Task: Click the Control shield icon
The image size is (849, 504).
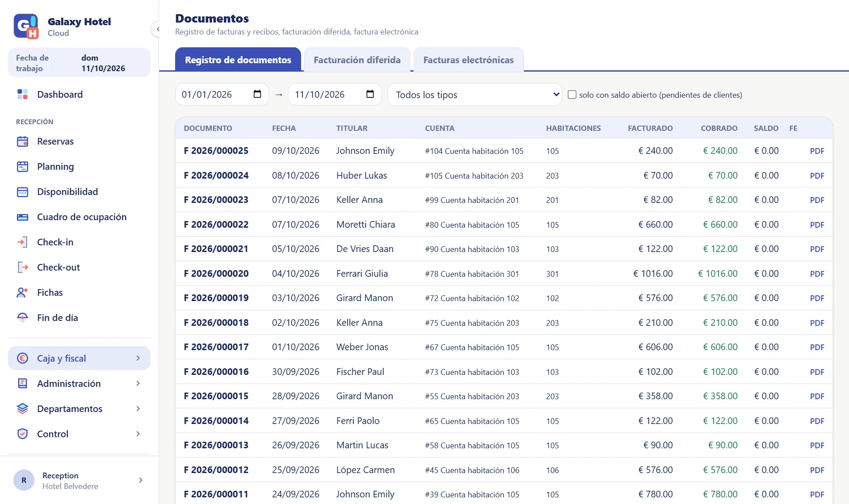Action: (x=23, y=434)
